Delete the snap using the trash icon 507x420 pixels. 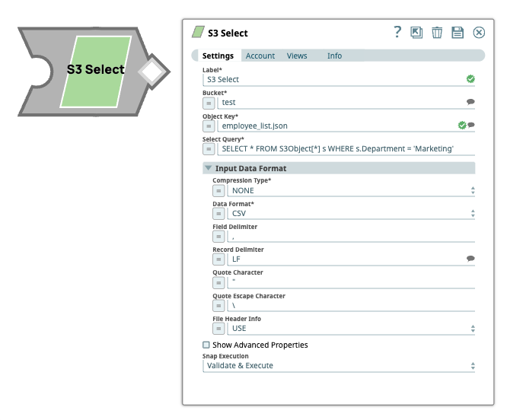click(437, 32)
